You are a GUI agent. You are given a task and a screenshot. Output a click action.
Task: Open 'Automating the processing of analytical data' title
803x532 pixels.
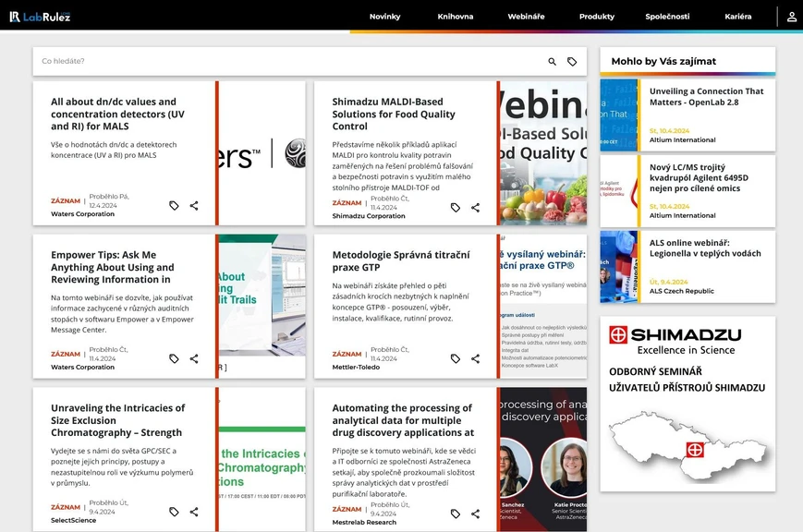click(x=403, y=420)
